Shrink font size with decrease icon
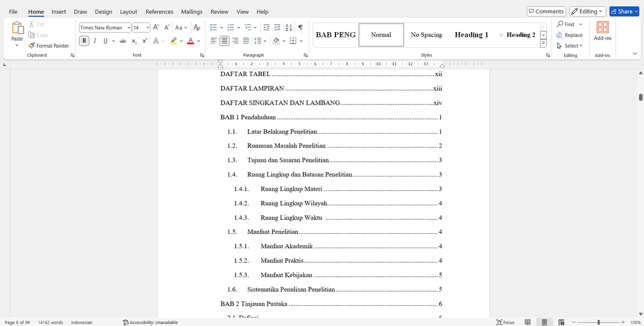Screen dimensions: 644x326 (x=167, y=27)
